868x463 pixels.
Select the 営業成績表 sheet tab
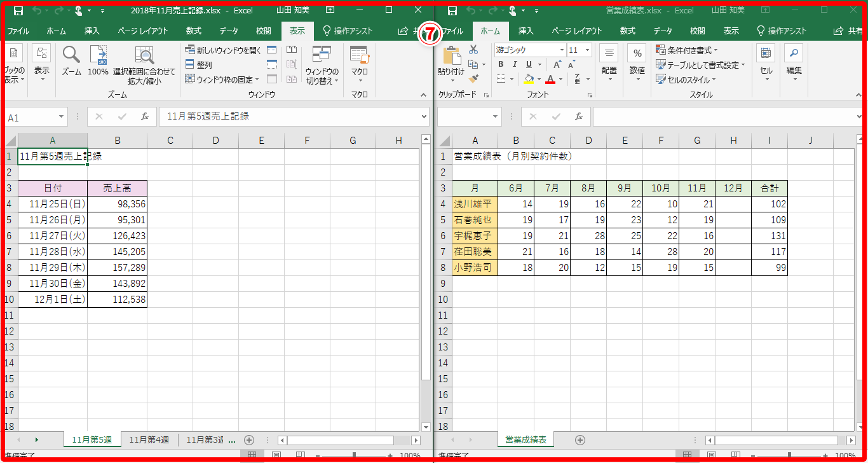[526, 440]
